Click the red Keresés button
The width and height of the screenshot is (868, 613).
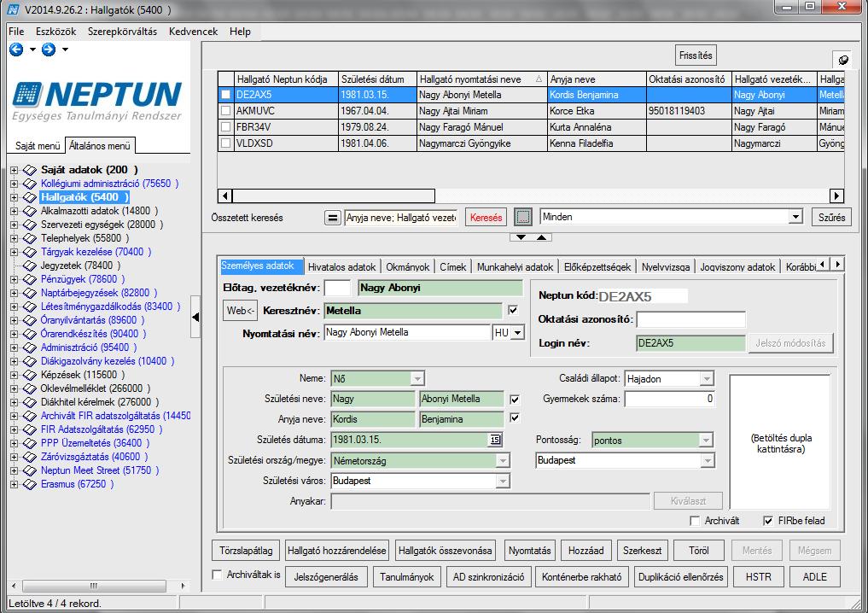[486, 218]
